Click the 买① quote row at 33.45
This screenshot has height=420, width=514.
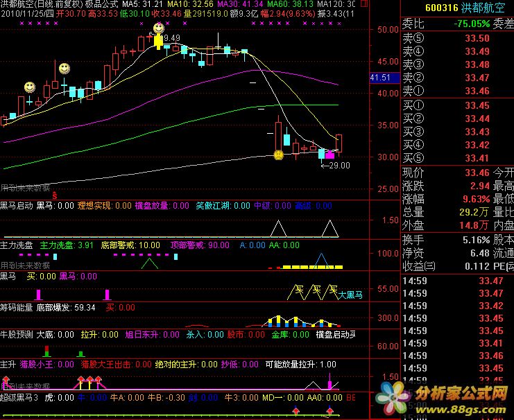point(457,105)
